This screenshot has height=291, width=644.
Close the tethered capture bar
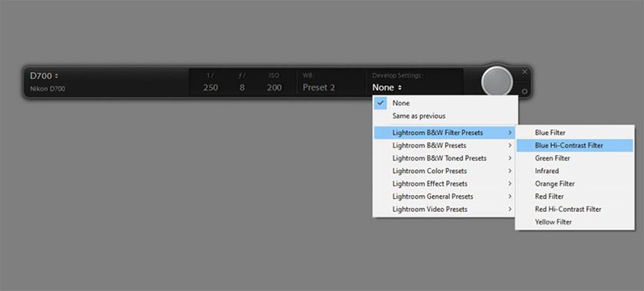point(524,72)
